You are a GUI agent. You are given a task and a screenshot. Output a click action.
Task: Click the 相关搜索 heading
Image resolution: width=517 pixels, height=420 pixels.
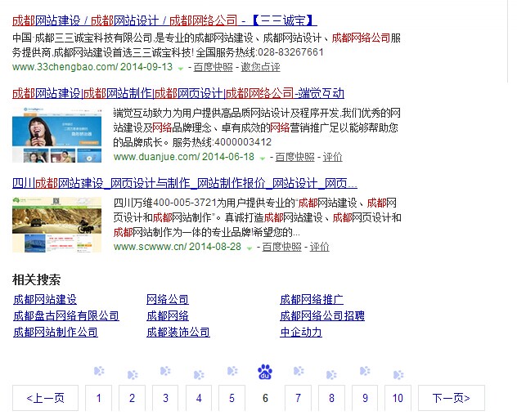coord(36,279)
